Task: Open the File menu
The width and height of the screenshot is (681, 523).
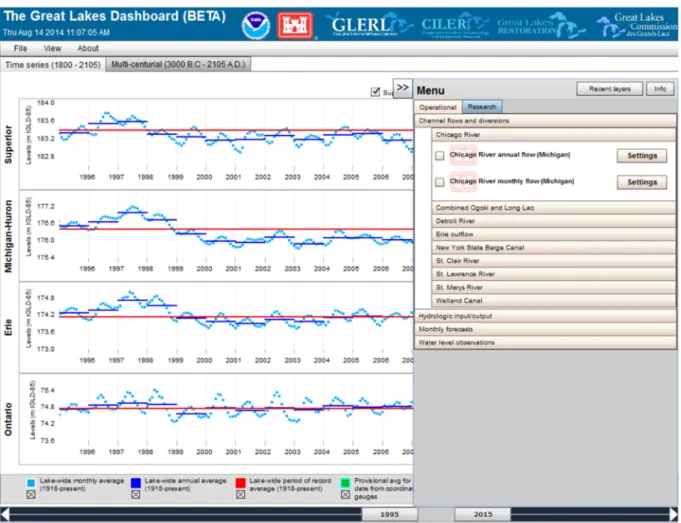Action: pos(20,48)
